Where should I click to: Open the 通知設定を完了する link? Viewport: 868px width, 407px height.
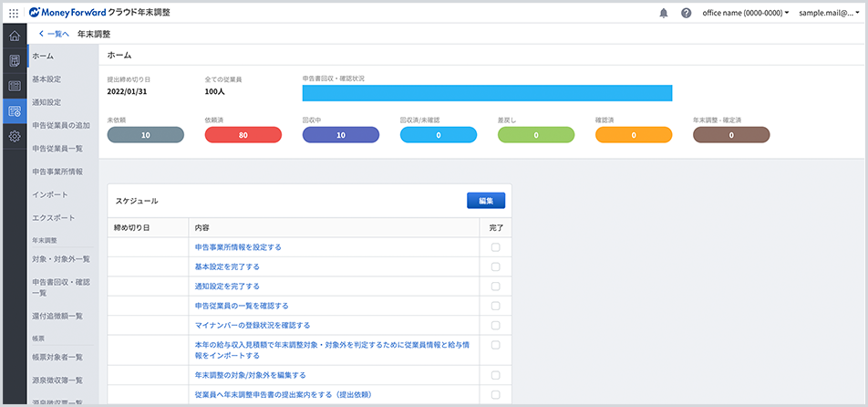tap(227, 286)
